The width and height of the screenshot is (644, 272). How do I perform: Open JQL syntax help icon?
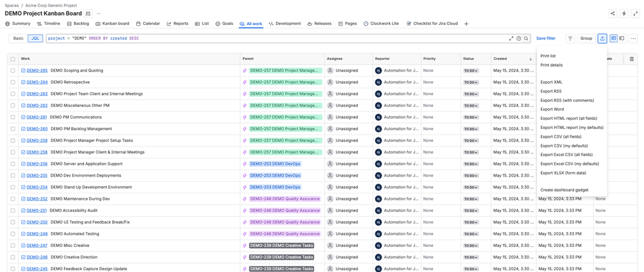(x=519, y=39)
